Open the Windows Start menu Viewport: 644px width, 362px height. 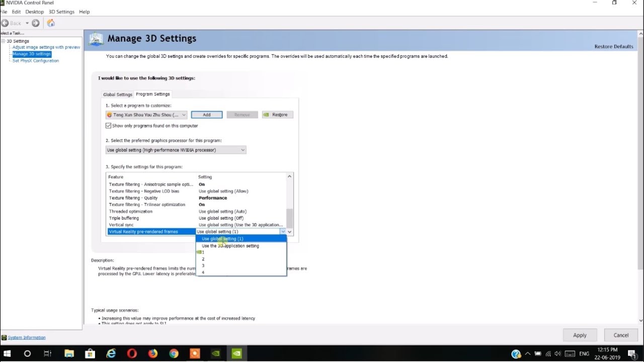(7, 353)
